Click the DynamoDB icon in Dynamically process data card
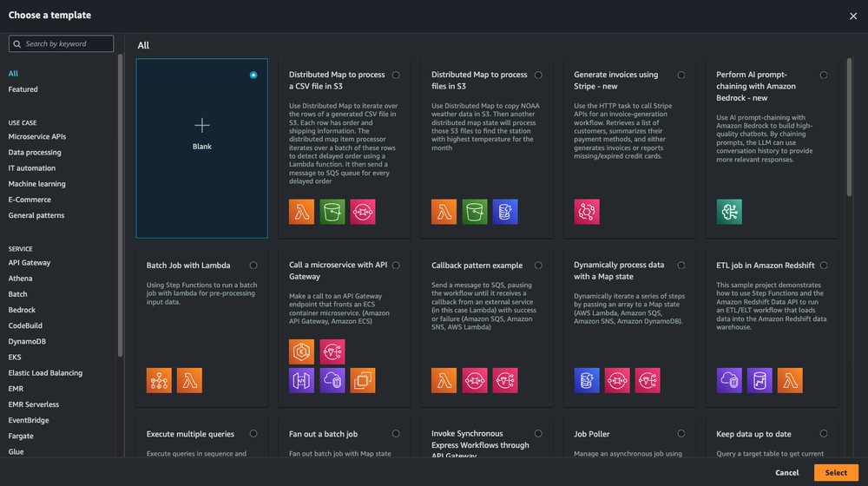868x486 pixels. [x=587, y=380]
